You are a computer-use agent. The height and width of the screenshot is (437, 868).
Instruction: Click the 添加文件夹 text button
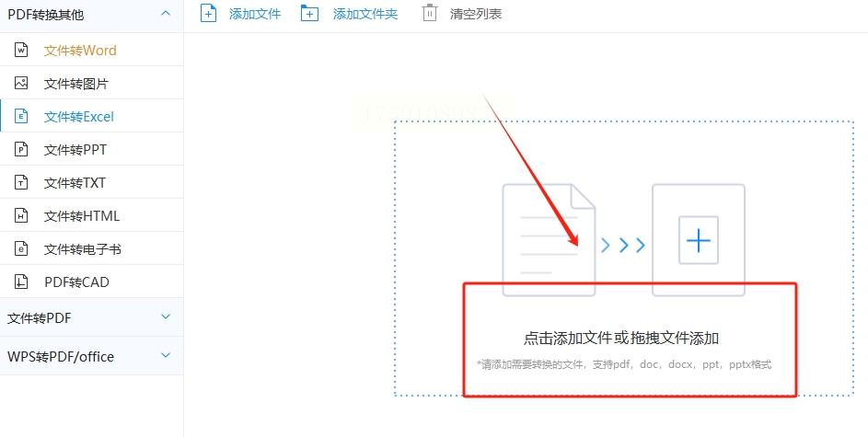(365, 15)
